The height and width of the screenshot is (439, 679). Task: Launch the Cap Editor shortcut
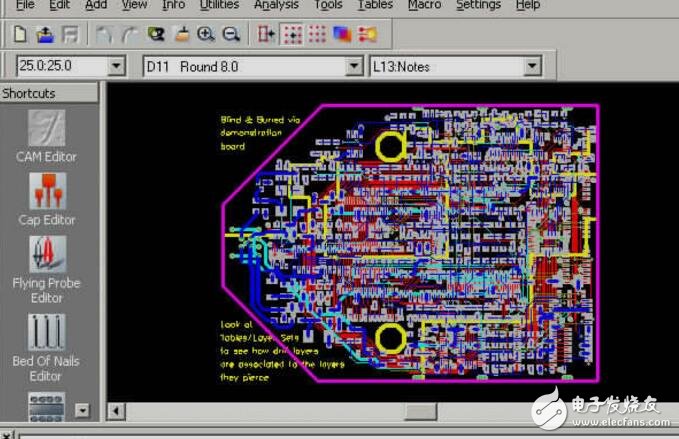click(46, 198)
